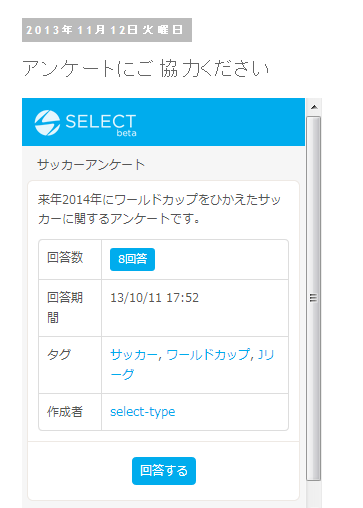The image size is (363, 508).
Task: Click the date header 2013年11月12日火曜日
Action: 107,30
